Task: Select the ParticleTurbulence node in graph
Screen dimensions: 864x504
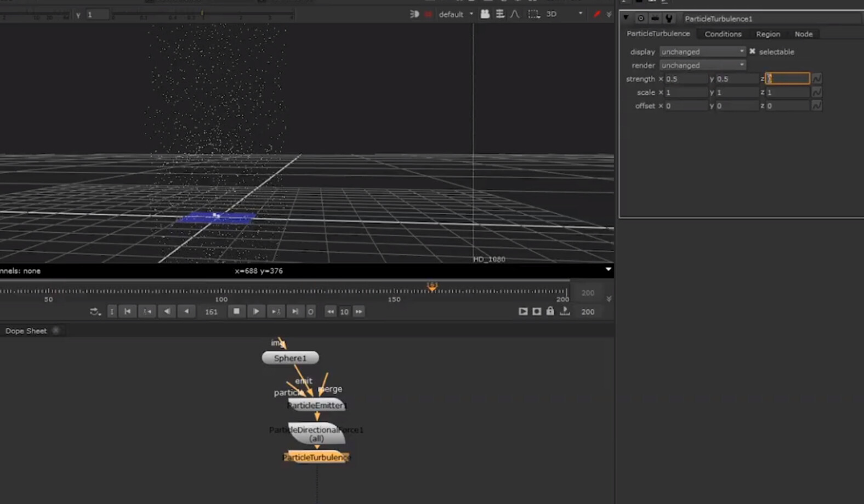Action: click(x=316, y=457)
